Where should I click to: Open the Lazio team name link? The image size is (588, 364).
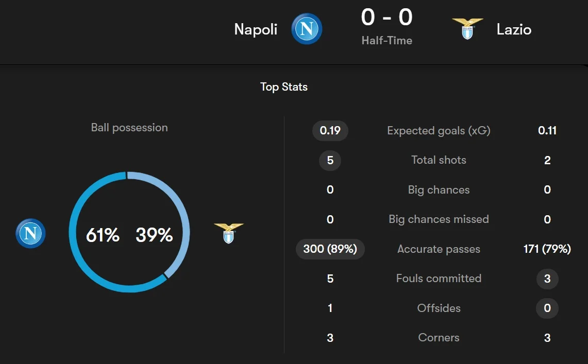514,29
